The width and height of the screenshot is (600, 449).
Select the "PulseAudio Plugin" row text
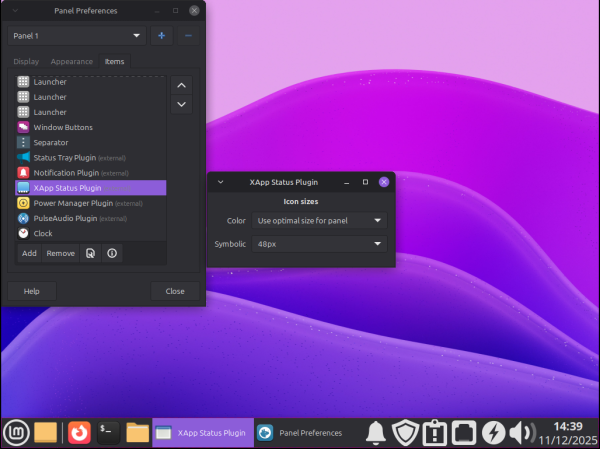coord(65,219)
